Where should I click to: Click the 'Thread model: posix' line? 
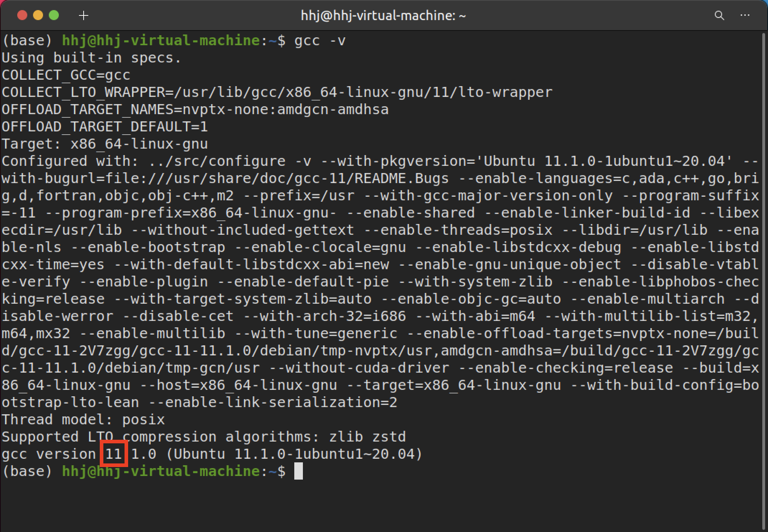coord(83,419)
